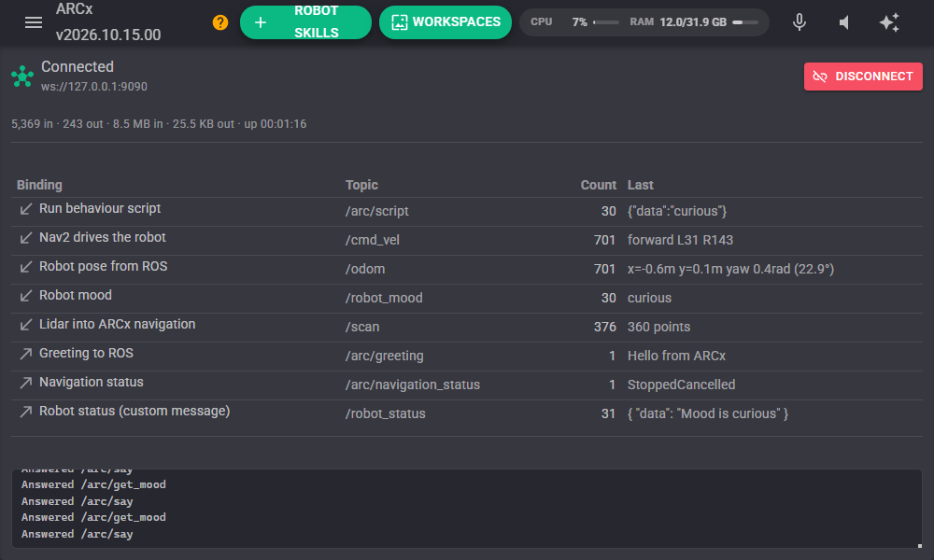Screen dimensions: 934x560
Task: Click the outbound arrow for Robot status
Action: (25, 412)
